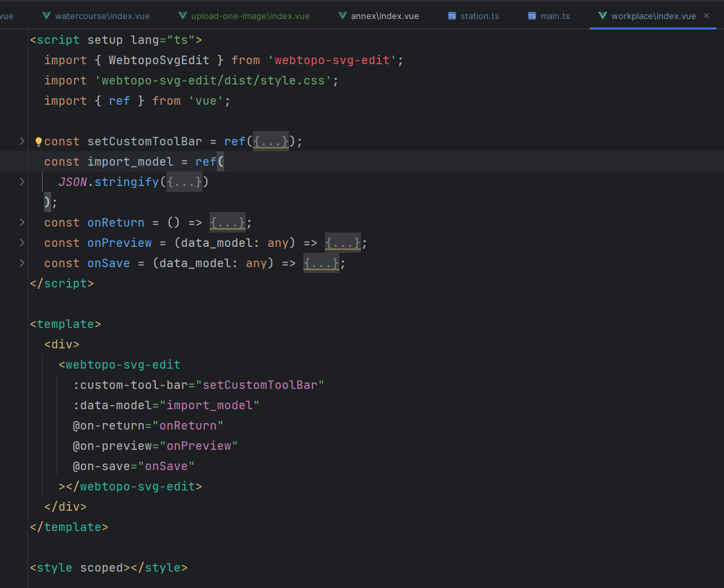This screenshot has width=724, height=588.
Task: Select the workplace\index.vue tab
Action: tap(653, 16)
